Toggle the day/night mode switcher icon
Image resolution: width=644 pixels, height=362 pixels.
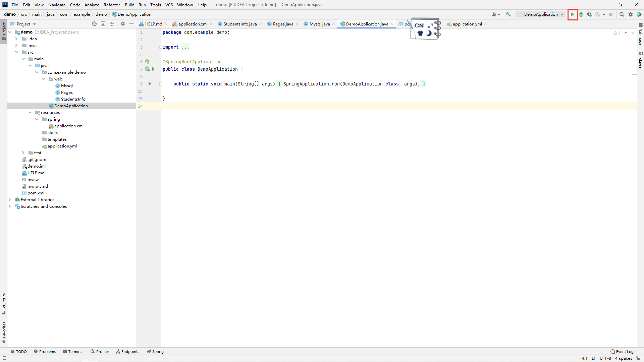[x=428, y=33]
